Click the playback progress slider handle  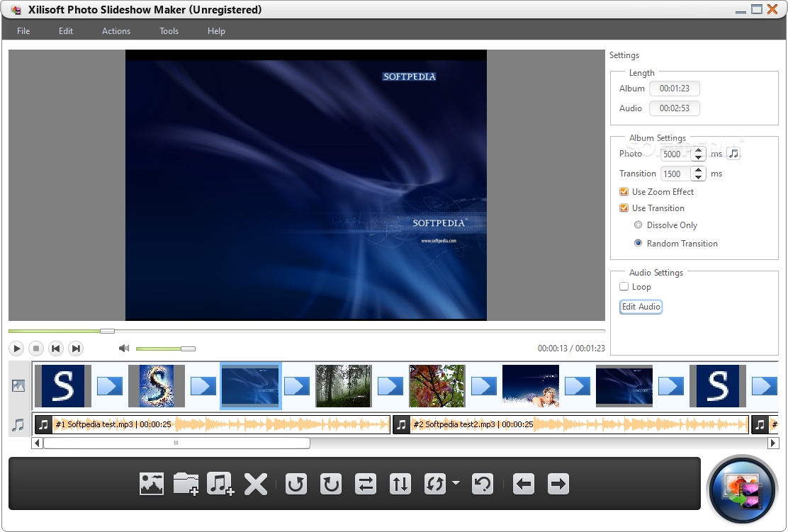107,331
